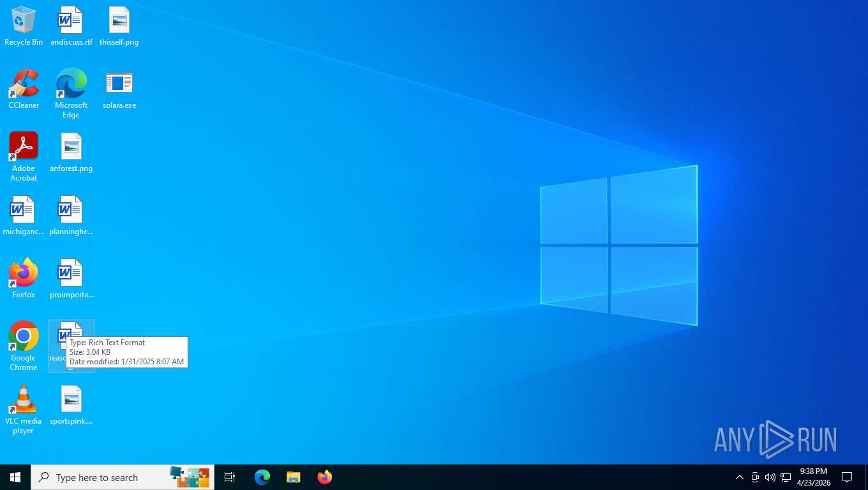The width and height of the screenshot is (868, 490).
Task: Open the Adobe Acrobat shortcut
Action: pos(24,157)
